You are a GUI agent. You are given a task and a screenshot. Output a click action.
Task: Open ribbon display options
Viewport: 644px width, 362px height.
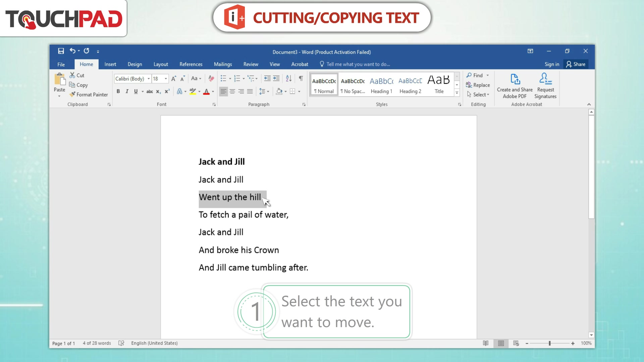click(x=530, y=51)
